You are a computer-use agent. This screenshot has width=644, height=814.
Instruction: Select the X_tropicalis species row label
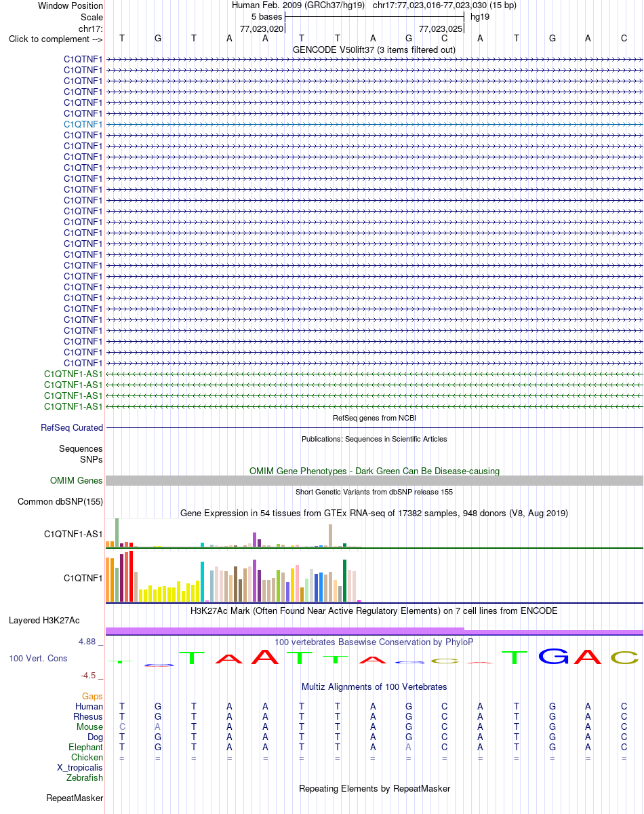[x=80, y=767]
